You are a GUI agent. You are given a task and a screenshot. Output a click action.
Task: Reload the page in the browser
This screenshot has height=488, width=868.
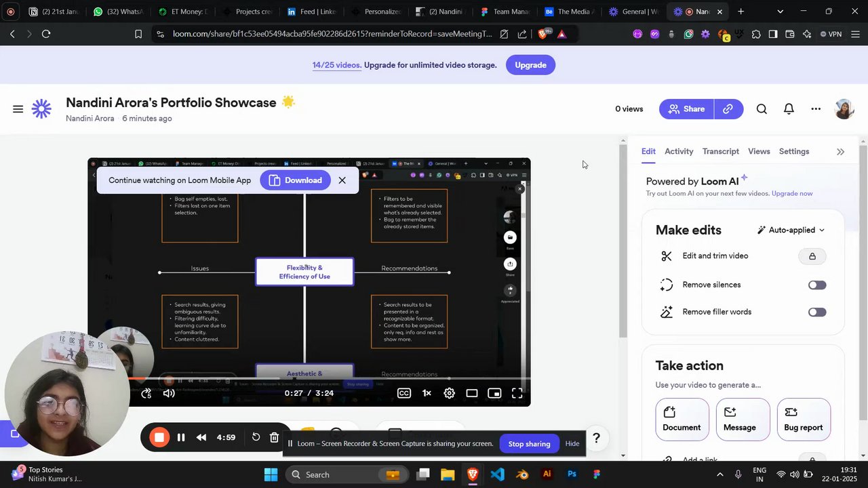(46, 34)
